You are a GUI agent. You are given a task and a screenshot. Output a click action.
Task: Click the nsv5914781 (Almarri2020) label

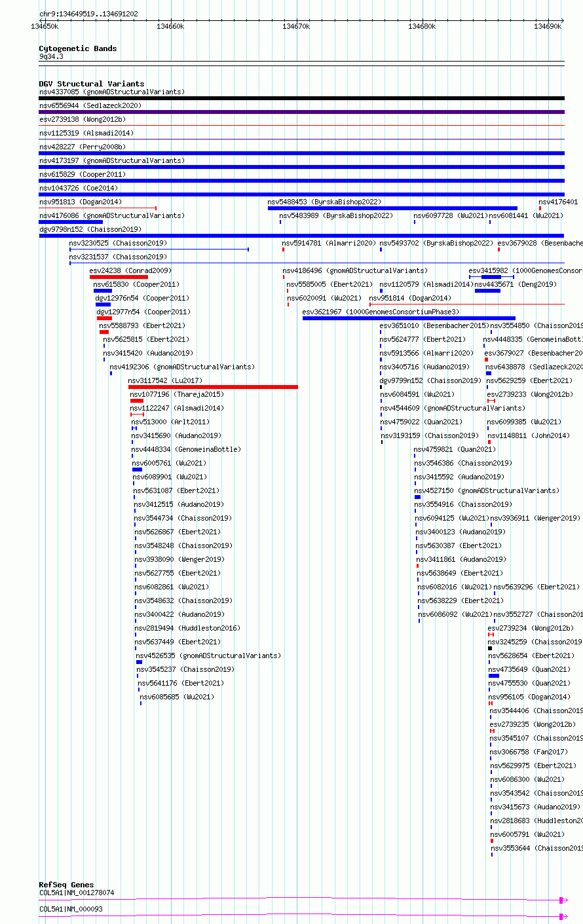(329, 243)
